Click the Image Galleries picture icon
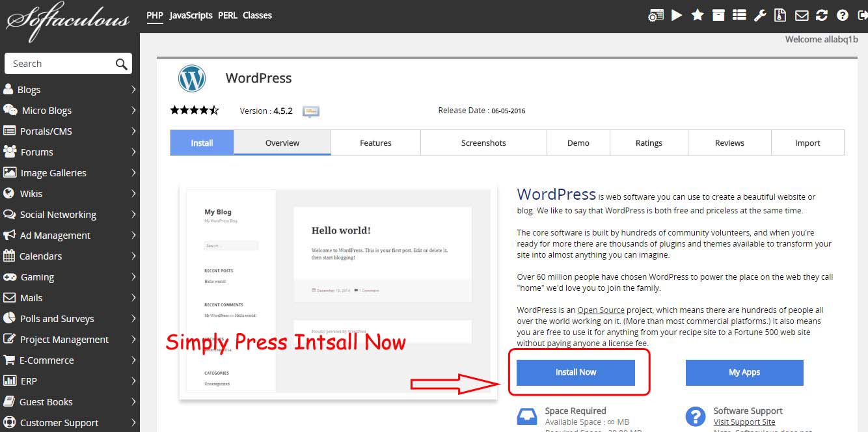 coord(10,172)
